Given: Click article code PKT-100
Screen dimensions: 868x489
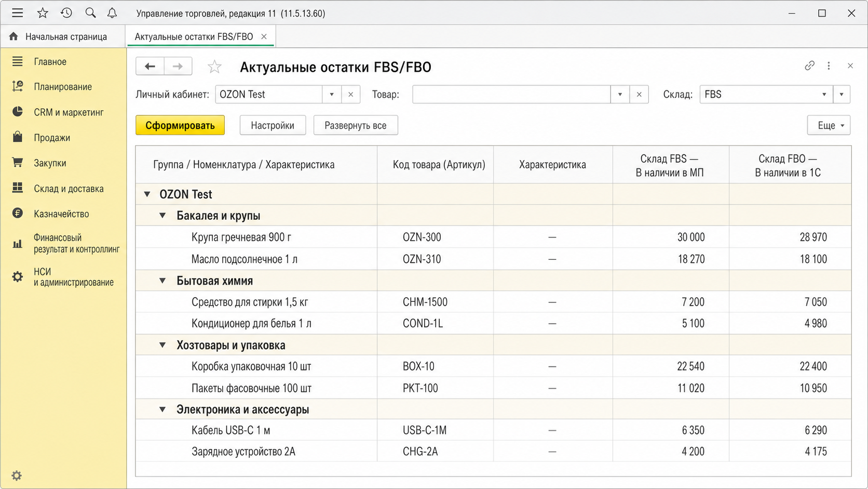Looking at the screenshot, I should (420, 388).
